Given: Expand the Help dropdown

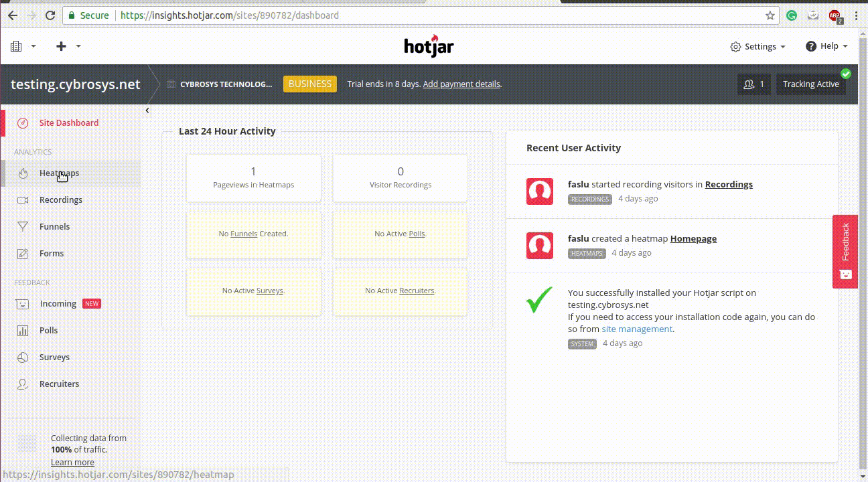Looking at the screenshot, I should [826, 46].
